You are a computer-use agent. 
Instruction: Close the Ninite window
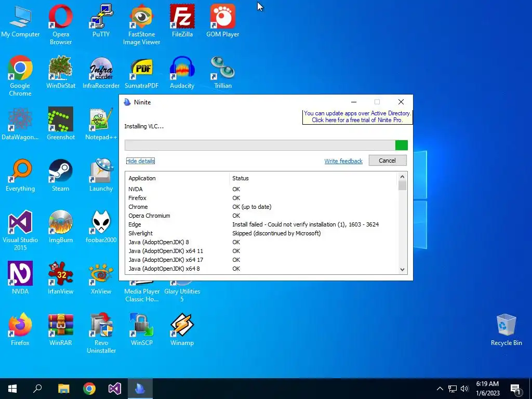pos(401,102)
